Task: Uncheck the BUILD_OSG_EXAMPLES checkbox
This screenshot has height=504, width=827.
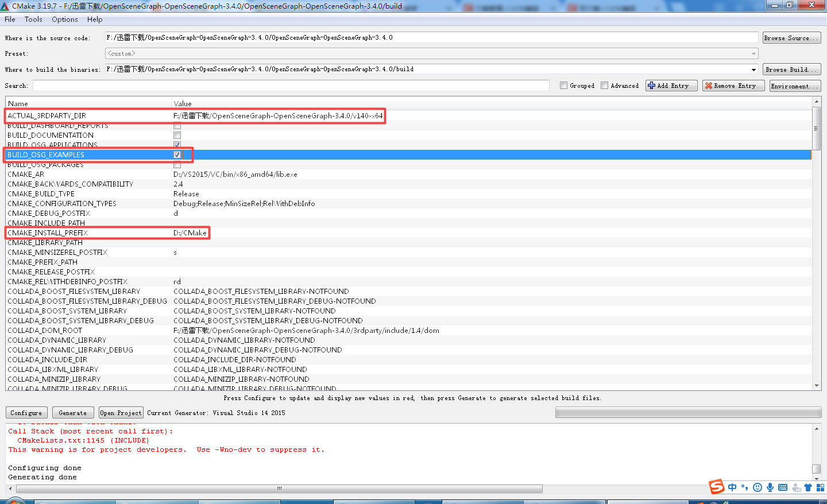Action: (177, 155)
